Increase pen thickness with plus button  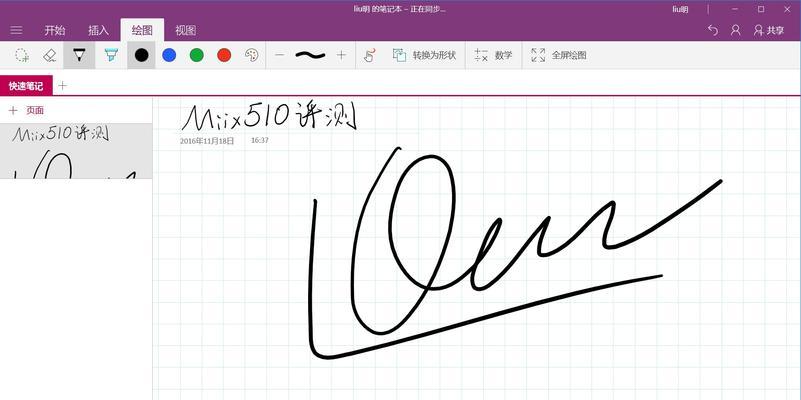[x=341, y=55]
